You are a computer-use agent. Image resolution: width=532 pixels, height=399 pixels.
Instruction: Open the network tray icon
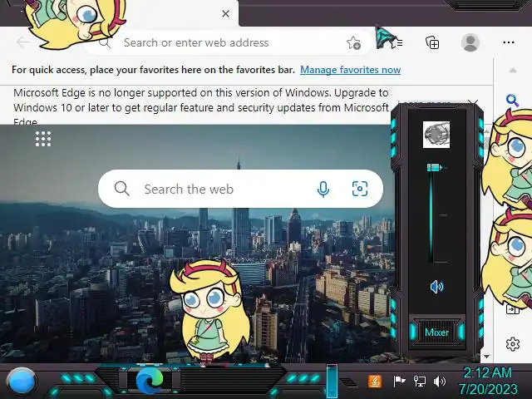[419, 382]
